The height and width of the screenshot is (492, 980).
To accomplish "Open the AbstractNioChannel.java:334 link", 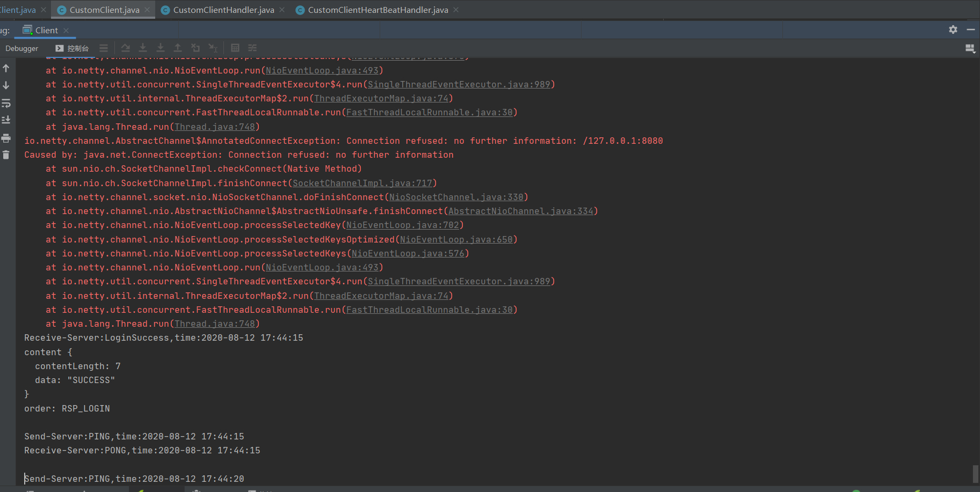I will click(x=521, y=211).
